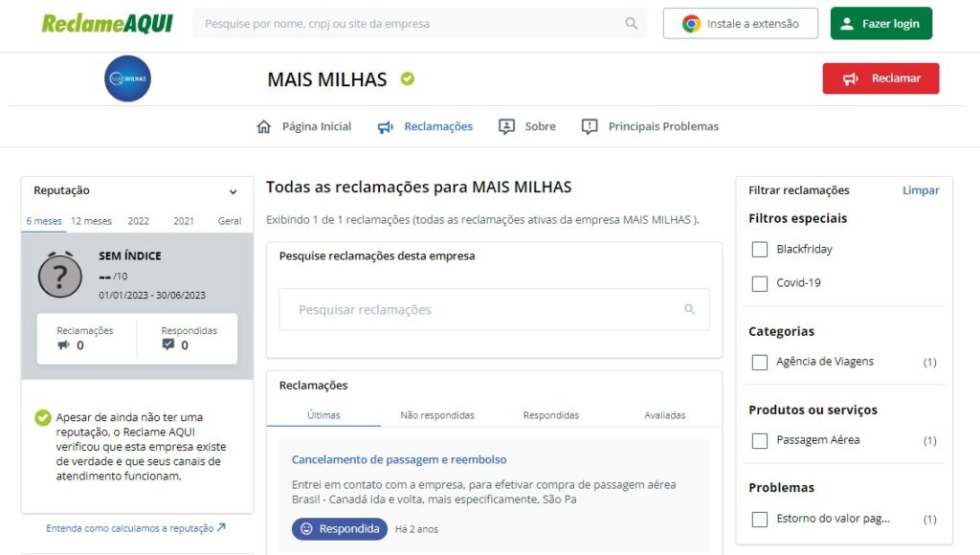
Task: Check the Agência de Viagens category
Action: 760,362
